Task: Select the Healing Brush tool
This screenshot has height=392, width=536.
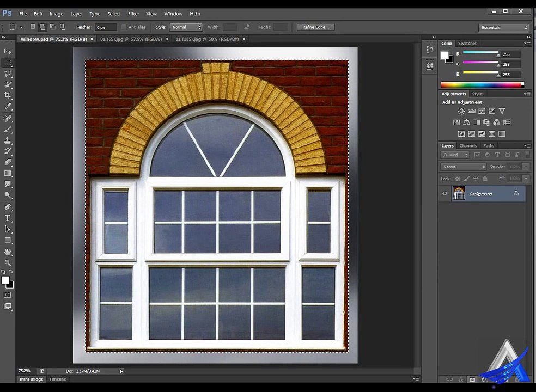Action: [x=8, y=118]
